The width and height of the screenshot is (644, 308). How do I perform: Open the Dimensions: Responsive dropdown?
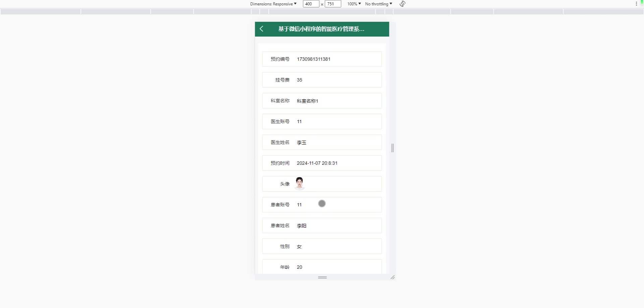point(273,4)
